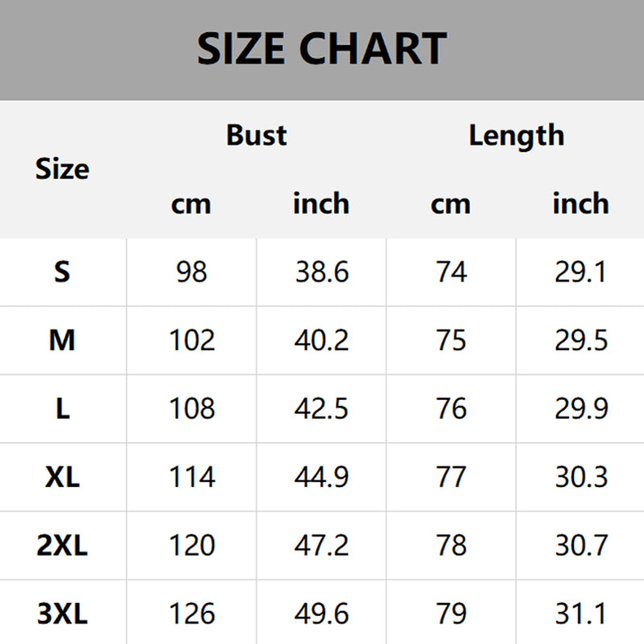Image resolution: width=644 pixels, height=644 pixels.
Task: Click the 44.9 inch bust cell
Action: (322, 477)
